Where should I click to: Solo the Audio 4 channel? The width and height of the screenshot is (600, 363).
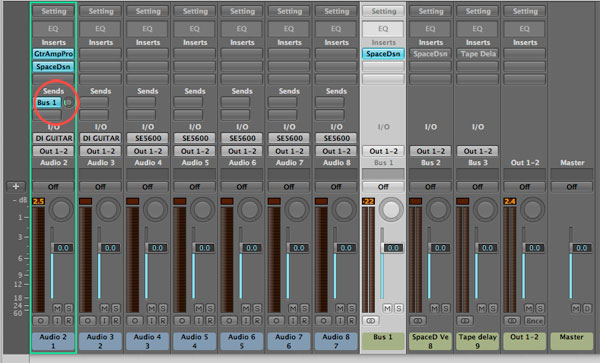(163, 308)
